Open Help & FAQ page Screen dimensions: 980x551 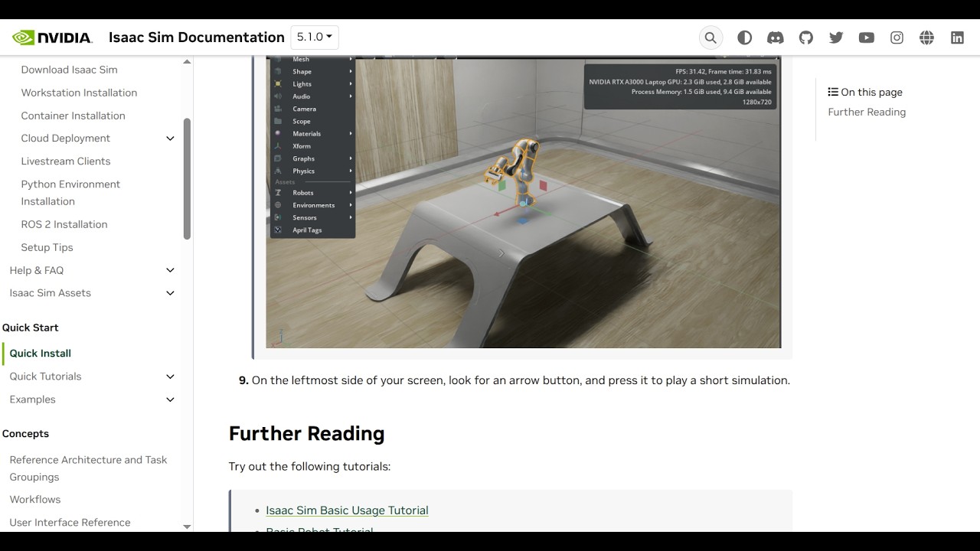coord(37,270)
